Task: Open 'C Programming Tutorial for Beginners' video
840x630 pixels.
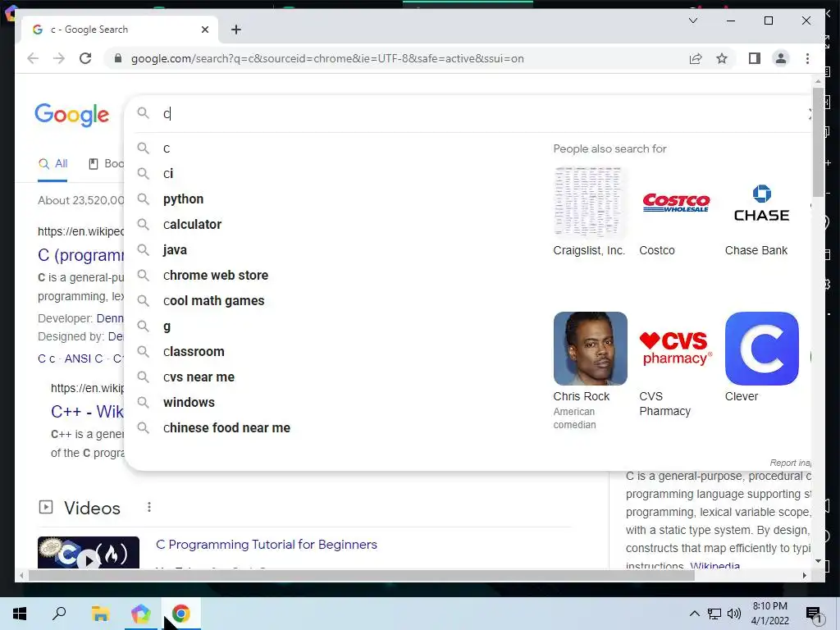Action: [267, 545]
